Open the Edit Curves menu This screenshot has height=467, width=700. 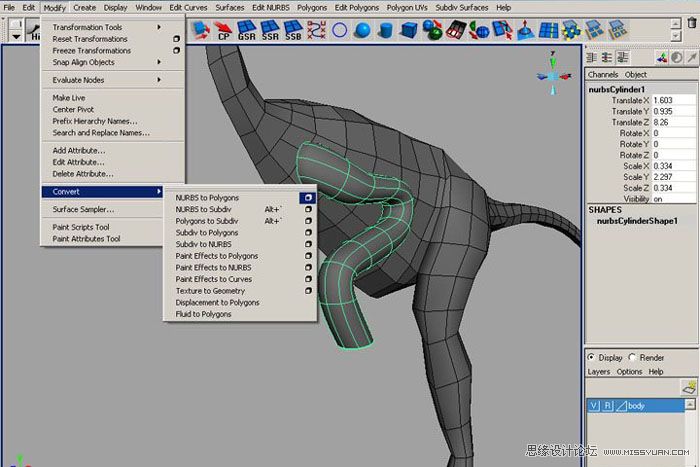[189, 7]
